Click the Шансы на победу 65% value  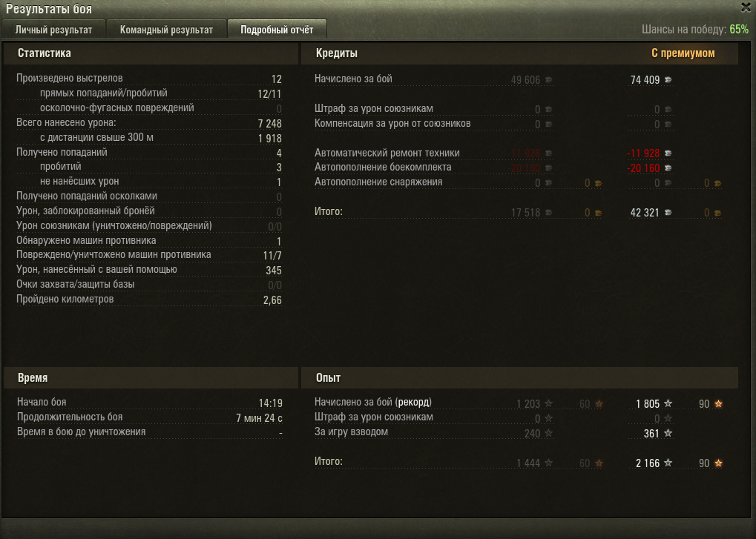(x=739, y=30)
